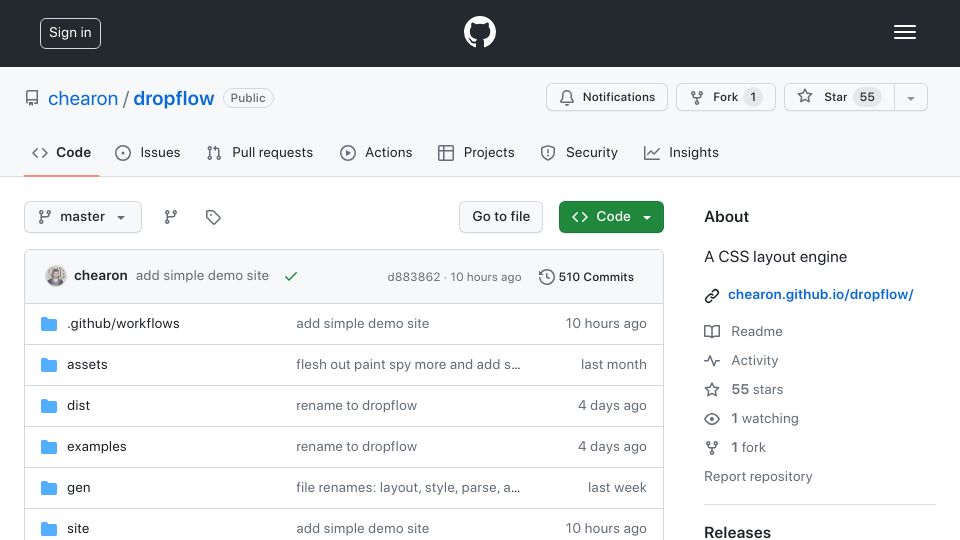Switch to the Issues tab
960x540 pixels.
click(x=148, y=152)
